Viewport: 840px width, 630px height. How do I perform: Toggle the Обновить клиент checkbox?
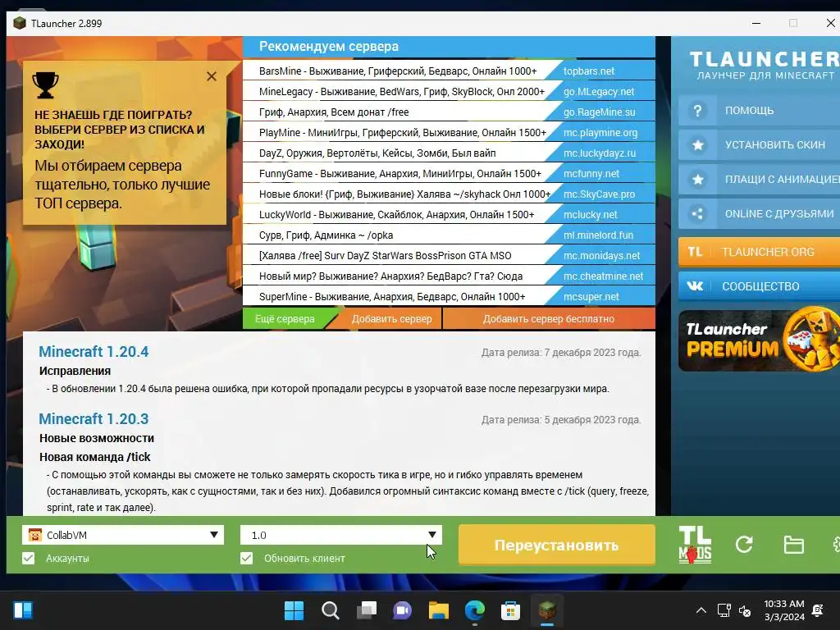(246, 558)
